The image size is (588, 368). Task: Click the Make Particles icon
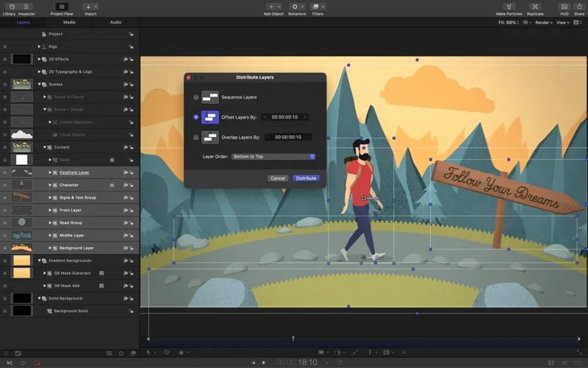(509, 7)
